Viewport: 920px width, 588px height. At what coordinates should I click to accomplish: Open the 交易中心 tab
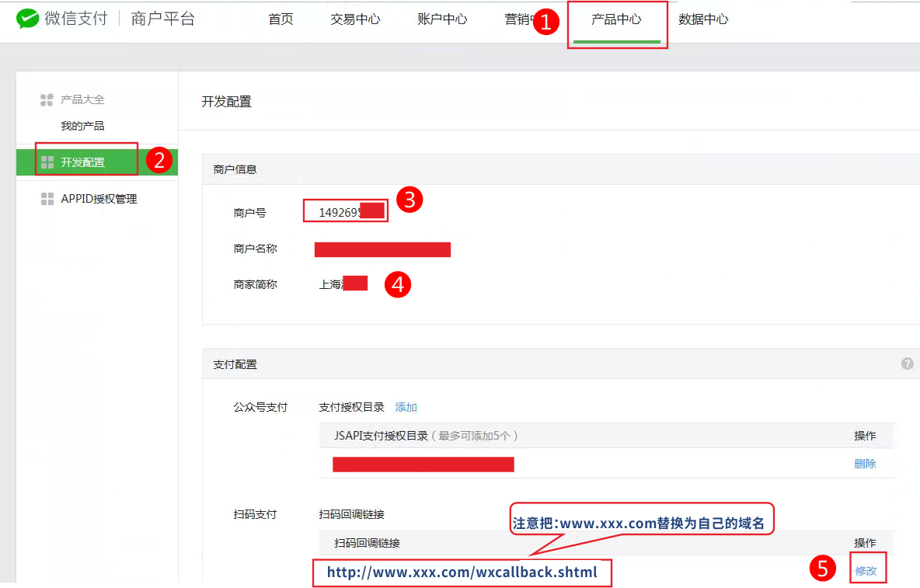click(x=355, y=19)
